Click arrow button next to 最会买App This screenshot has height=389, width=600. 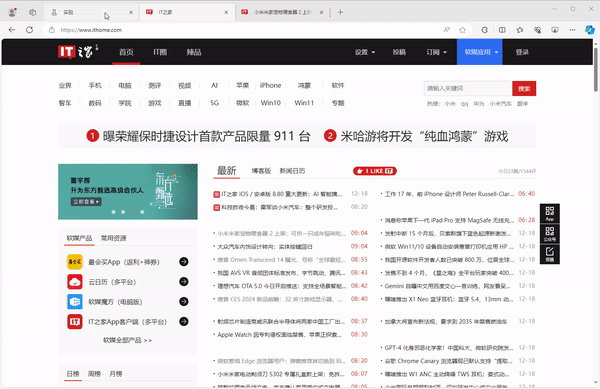pos(184,262)
